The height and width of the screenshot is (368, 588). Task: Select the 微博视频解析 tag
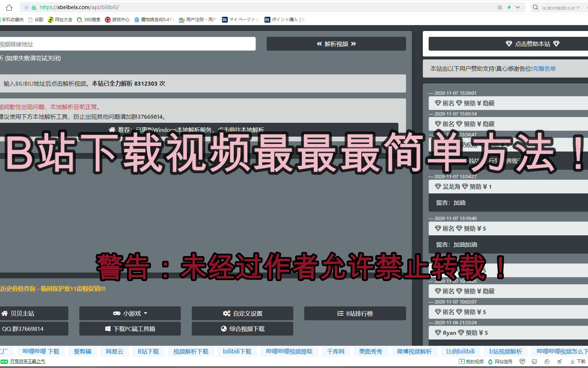click(414, 351)
